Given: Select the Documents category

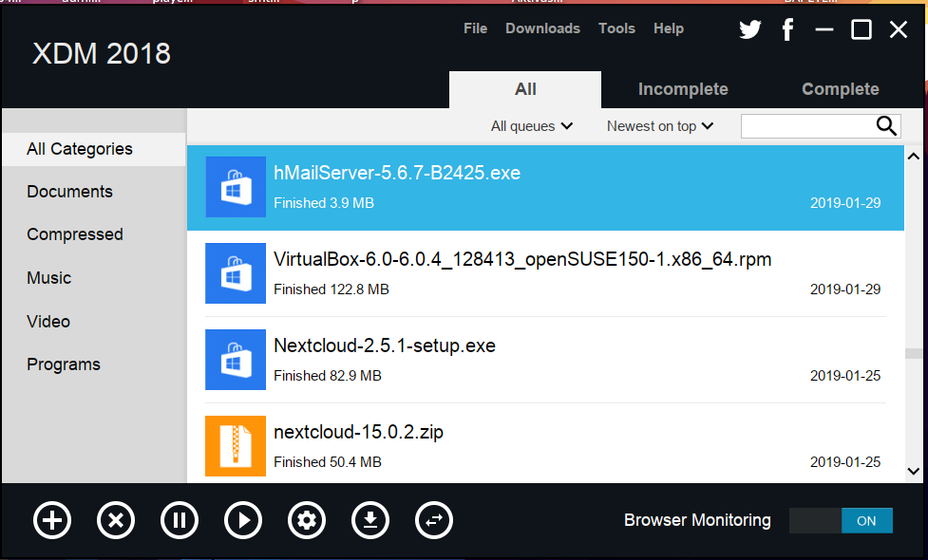Looking at the screenshot, I should coord(70,192).
